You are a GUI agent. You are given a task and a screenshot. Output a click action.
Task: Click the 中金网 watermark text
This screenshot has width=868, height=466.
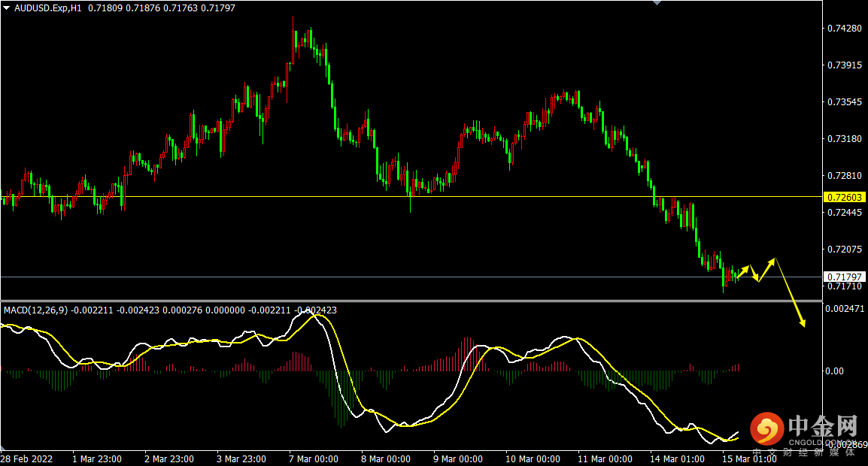tap(823, 426)
